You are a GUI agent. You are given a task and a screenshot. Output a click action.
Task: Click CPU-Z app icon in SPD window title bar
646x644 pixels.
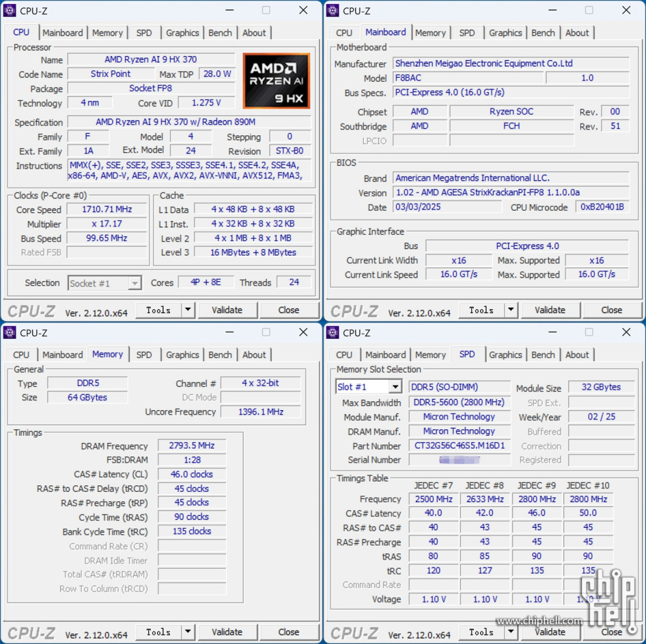pos(332,332)
